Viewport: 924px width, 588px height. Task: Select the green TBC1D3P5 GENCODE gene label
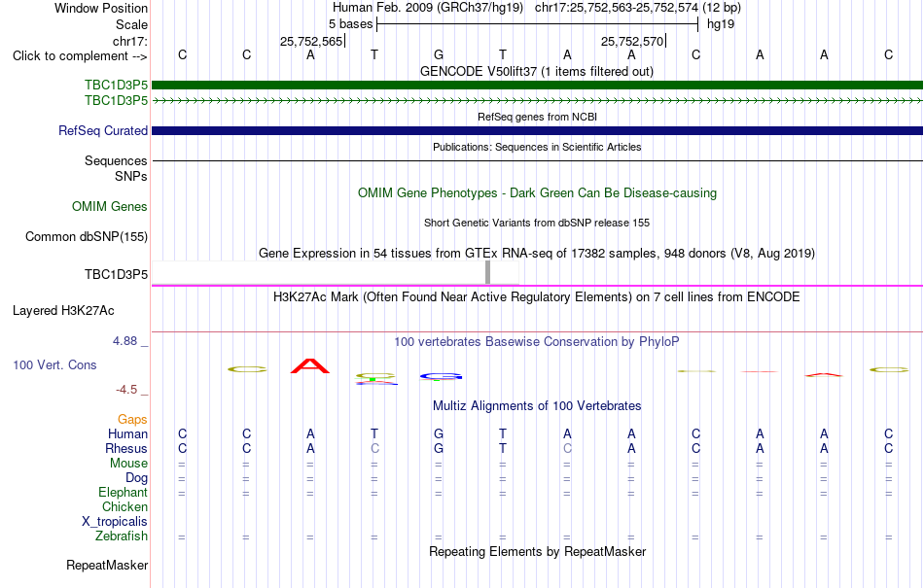[x=116, y=86]
